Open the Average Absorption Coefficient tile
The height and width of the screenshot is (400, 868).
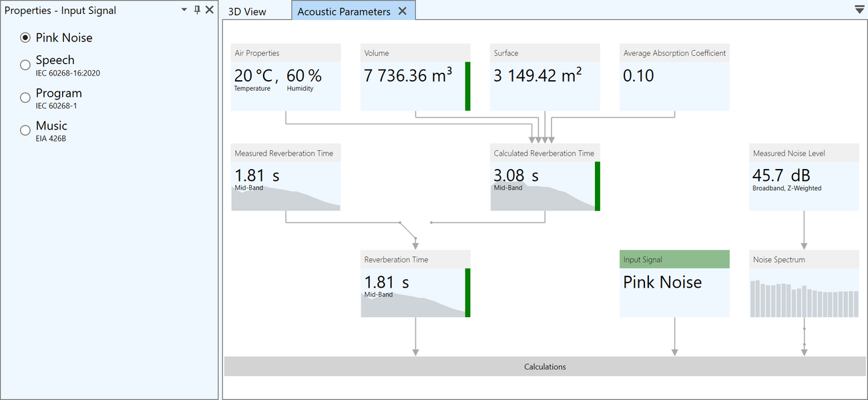point(674,77)
